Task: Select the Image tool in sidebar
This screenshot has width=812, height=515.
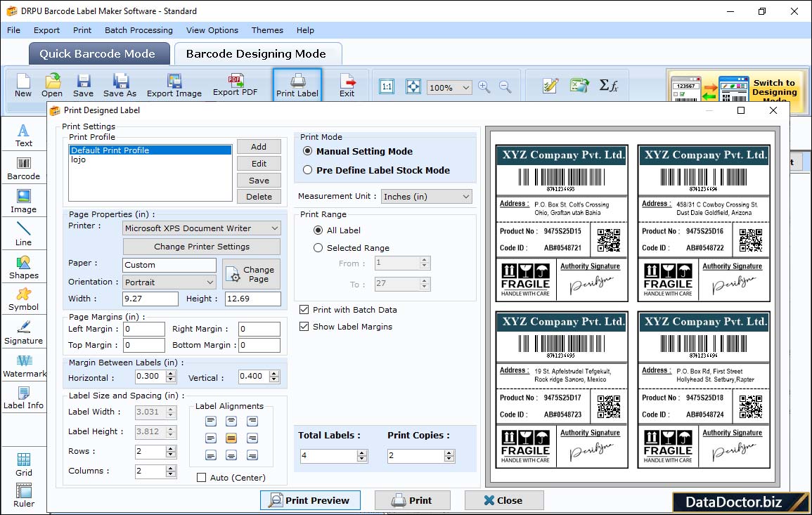Action: [23, 202]
